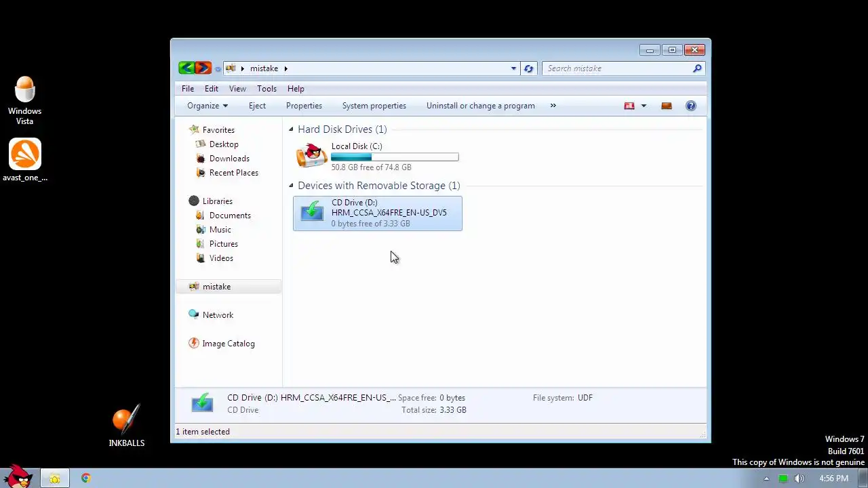Open Image Catalog in navigation pane
Screen dimensions: 868x488
[x=229, y=344]
